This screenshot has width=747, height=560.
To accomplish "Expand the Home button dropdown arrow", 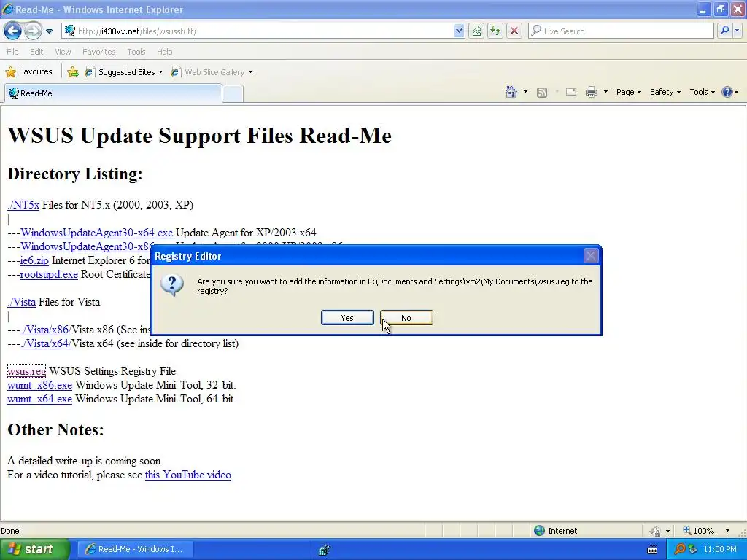I will click(x=525, y=92).
